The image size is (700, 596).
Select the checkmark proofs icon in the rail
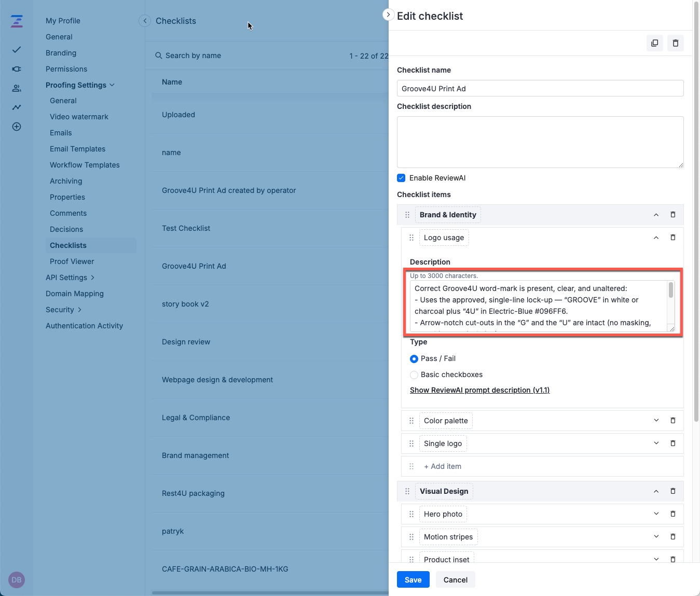16,50
